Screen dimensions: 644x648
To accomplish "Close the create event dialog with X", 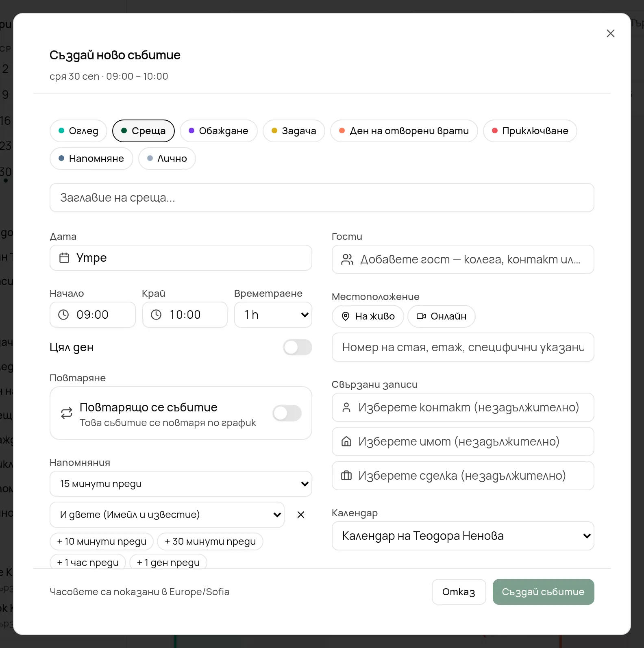I will click(610, 33).
